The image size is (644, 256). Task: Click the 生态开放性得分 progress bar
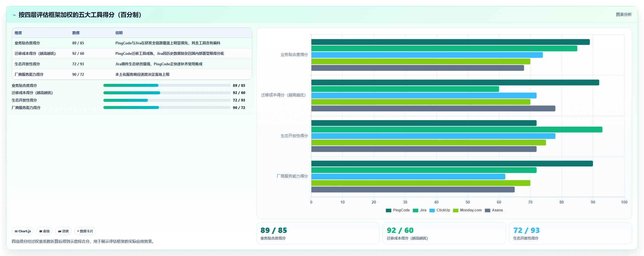[x=167, y=100]
